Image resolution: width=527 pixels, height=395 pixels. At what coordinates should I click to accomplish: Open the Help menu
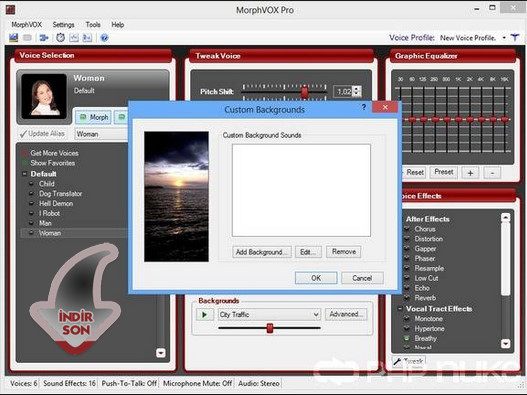coord(118,25)
